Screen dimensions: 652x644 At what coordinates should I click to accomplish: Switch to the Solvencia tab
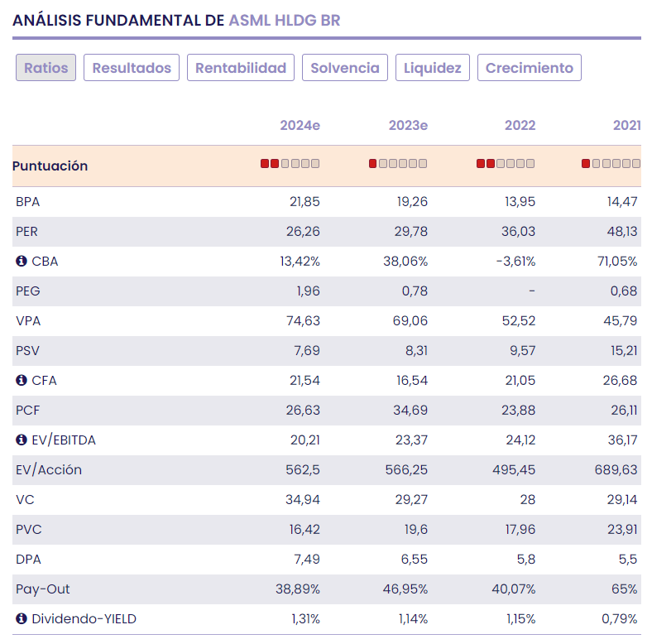pos(345,68)
